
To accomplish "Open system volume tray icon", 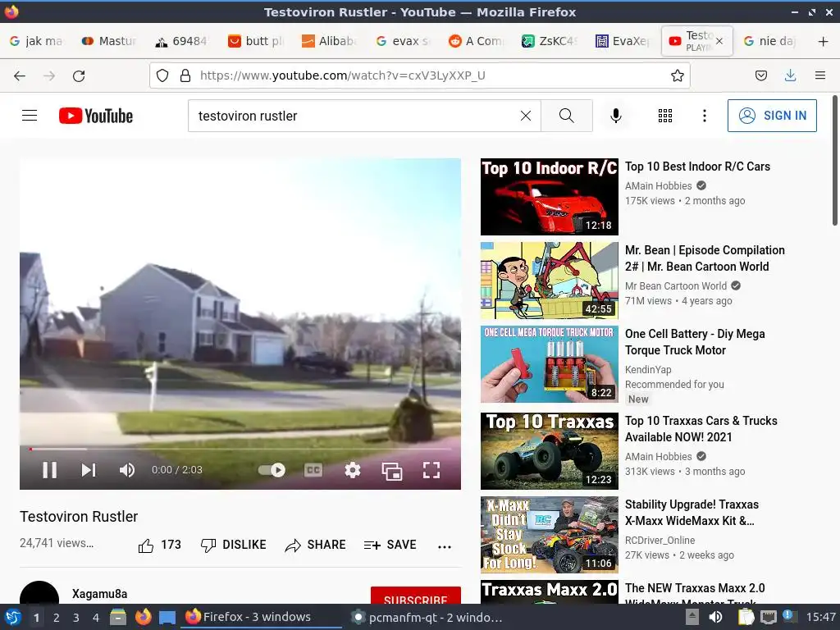I will [715, 617].
